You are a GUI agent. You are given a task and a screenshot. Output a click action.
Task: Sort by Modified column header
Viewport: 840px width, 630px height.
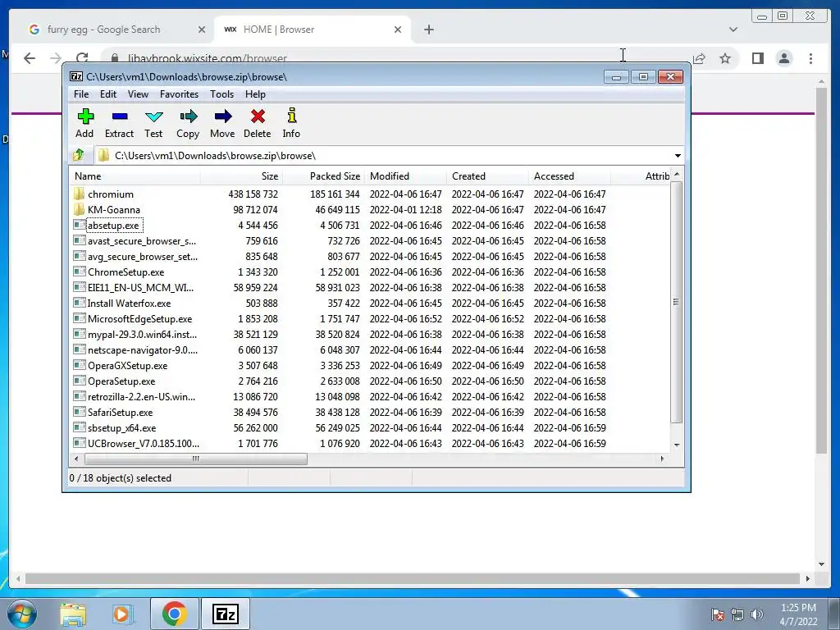(405, 176)
